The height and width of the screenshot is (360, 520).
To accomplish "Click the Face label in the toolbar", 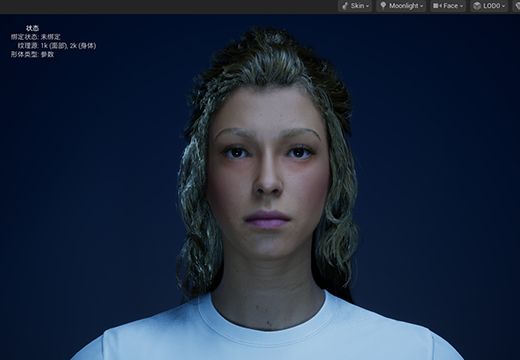I will click(451, 6).
